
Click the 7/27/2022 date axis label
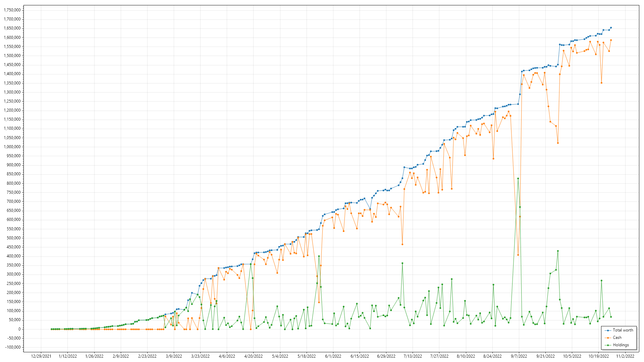pyautogui.click(x=439, y=356)
